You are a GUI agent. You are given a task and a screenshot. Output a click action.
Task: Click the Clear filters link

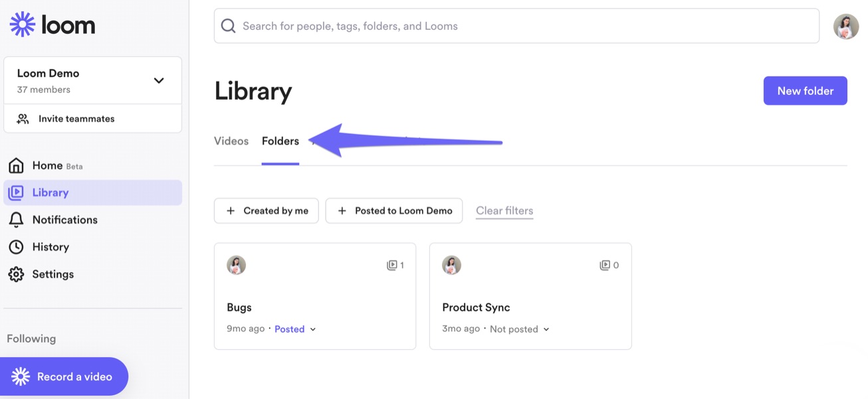tap(504, 210)
